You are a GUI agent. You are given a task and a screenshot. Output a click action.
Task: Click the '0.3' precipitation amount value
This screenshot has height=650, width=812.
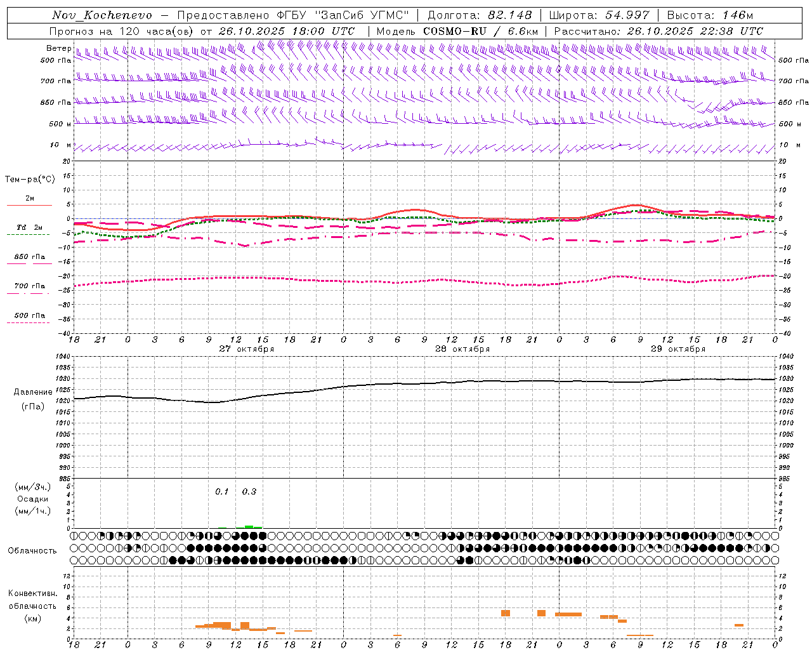pyautogui.click(x=249, y=491)
